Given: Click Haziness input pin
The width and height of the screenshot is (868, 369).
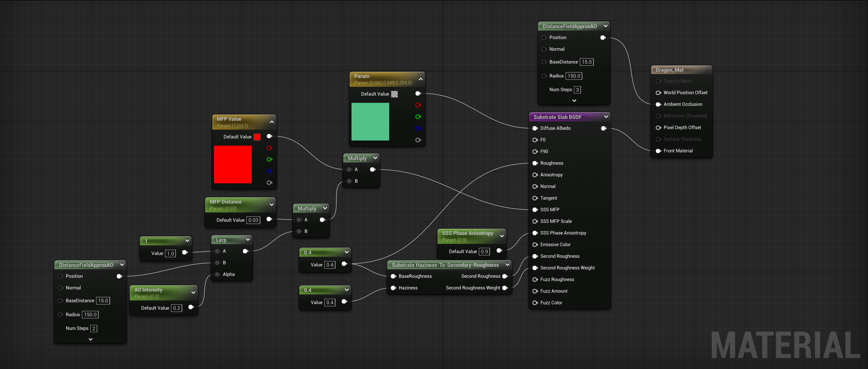Looking at the screenshot, I should click(393, 288).
